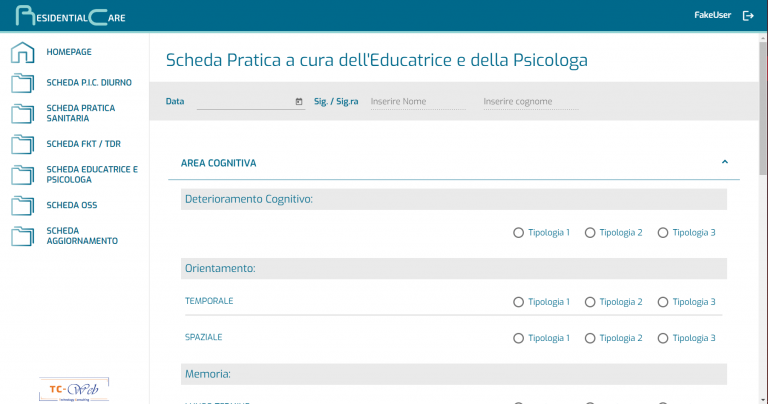Click the Scheda P.I.C. Diurno folder icon
The height and width of the screenshot is (404, 768).
22,83
